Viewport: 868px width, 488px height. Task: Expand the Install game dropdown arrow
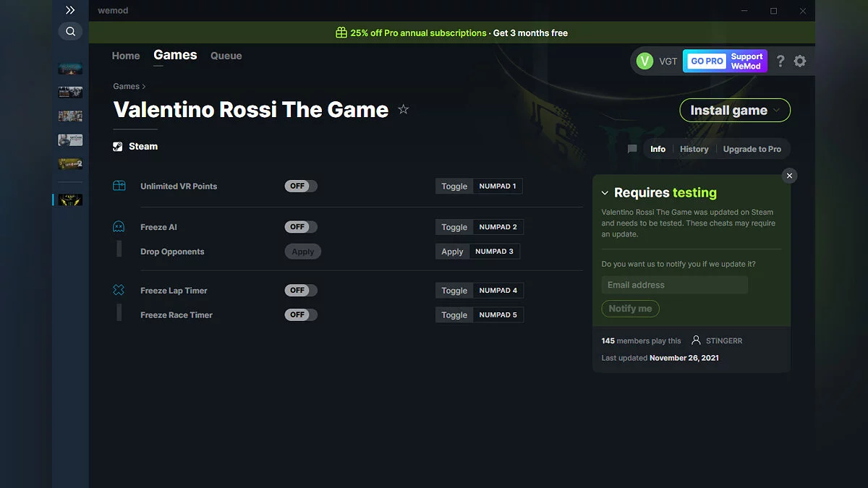tap(777, 111)
